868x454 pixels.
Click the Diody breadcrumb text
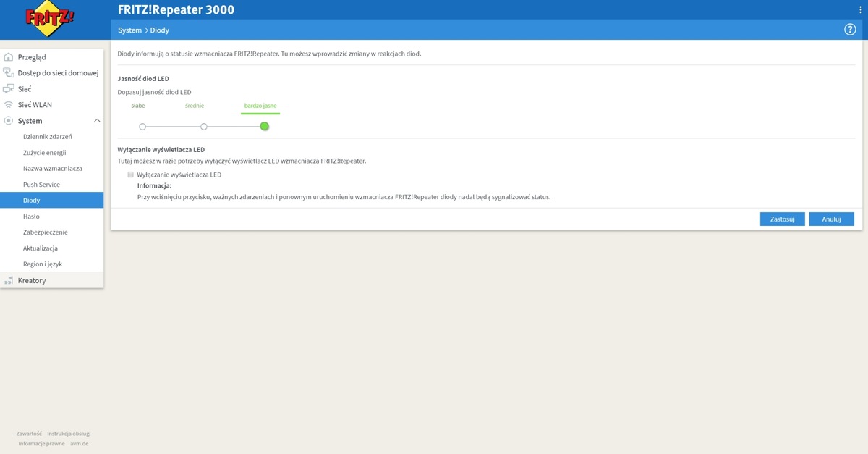pos(159,30)
